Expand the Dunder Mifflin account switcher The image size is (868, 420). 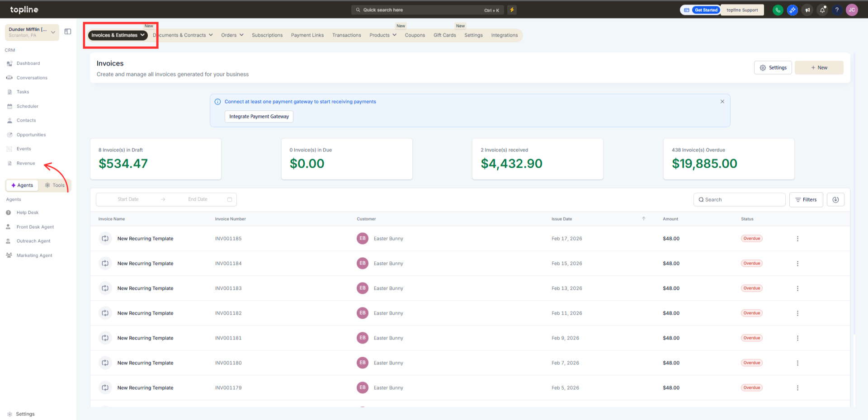(x=32, y=32)
